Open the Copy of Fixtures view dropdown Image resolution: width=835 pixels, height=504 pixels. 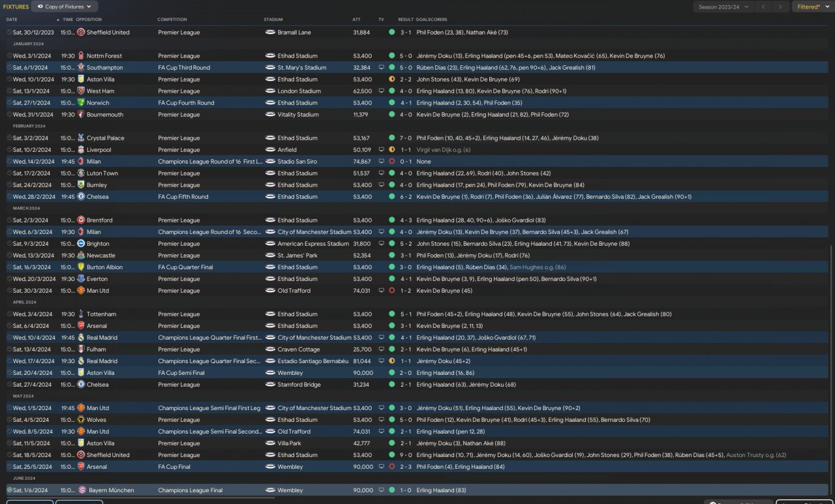coord(65,7)
